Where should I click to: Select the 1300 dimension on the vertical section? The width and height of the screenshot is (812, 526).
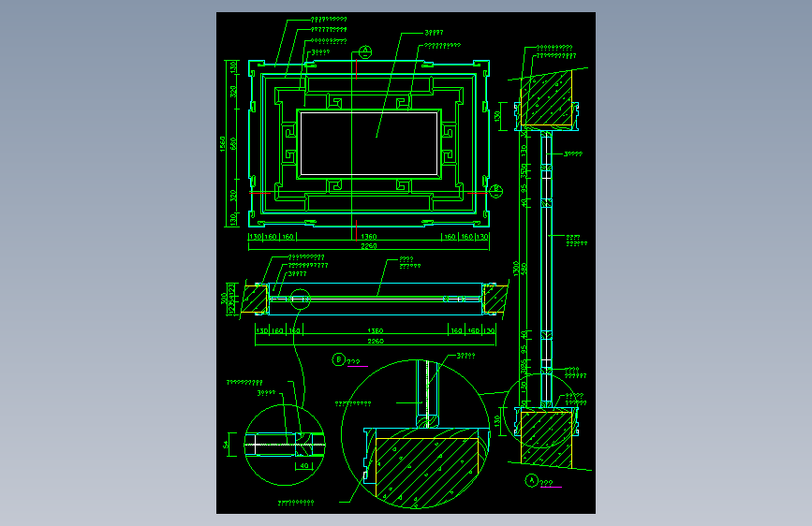tap(516, 269)
